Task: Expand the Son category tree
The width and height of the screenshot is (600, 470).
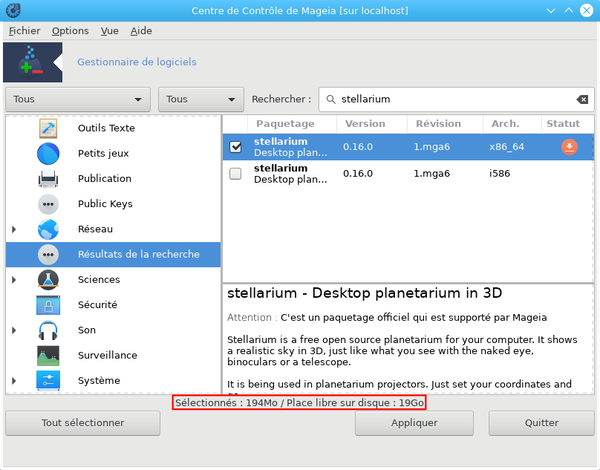Action: coord(14,330)
